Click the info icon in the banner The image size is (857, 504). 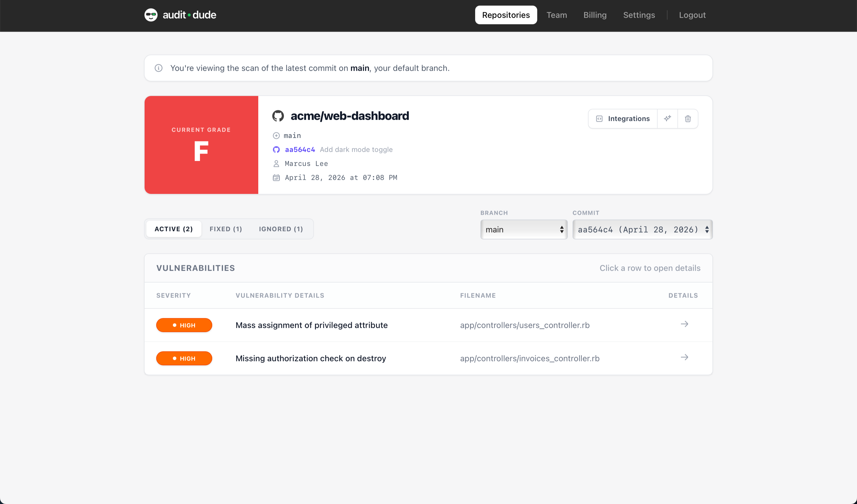[159, 68]
